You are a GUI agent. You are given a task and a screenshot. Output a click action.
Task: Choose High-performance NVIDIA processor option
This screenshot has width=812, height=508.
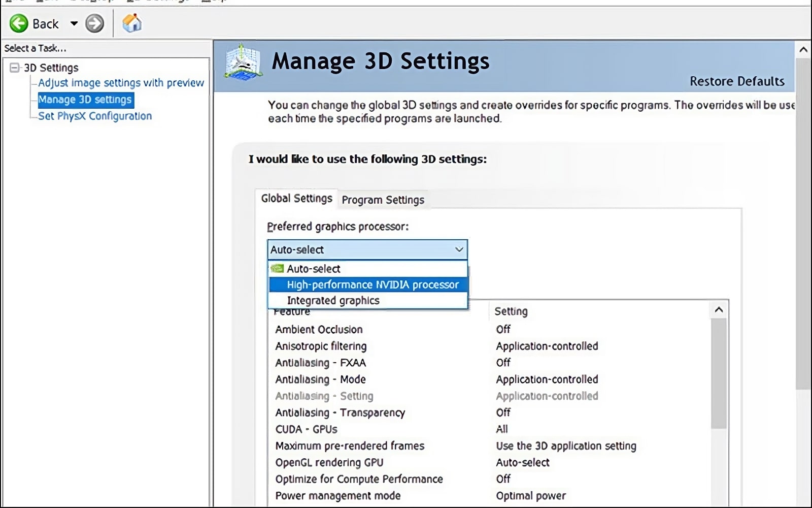click(x=373, y=284)
